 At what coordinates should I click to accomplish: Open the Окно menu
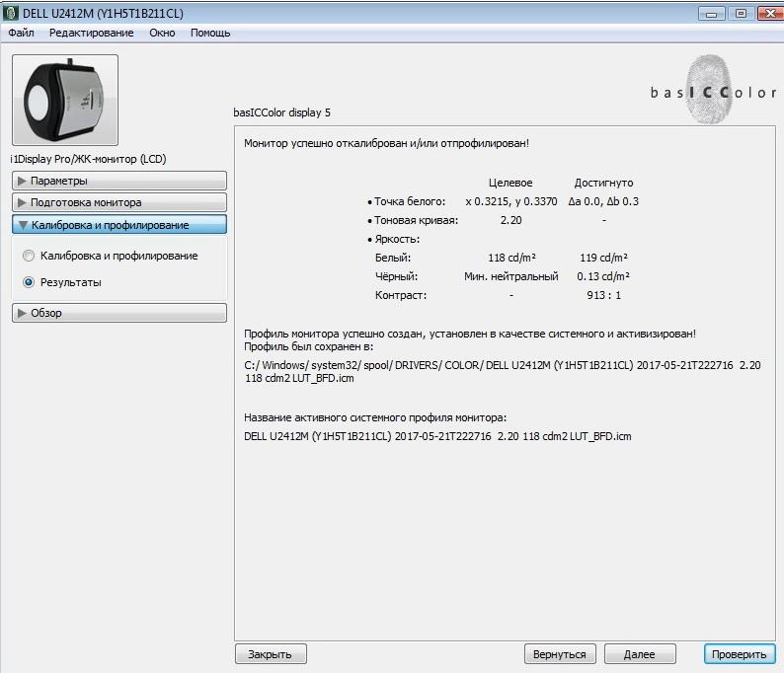click(162, 33)
